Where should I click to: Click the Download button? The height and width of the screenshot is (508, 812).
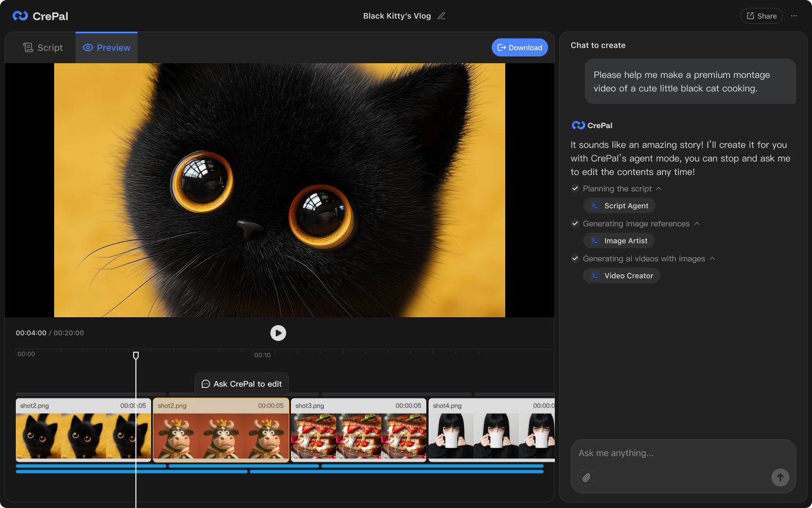coord(519,47)
